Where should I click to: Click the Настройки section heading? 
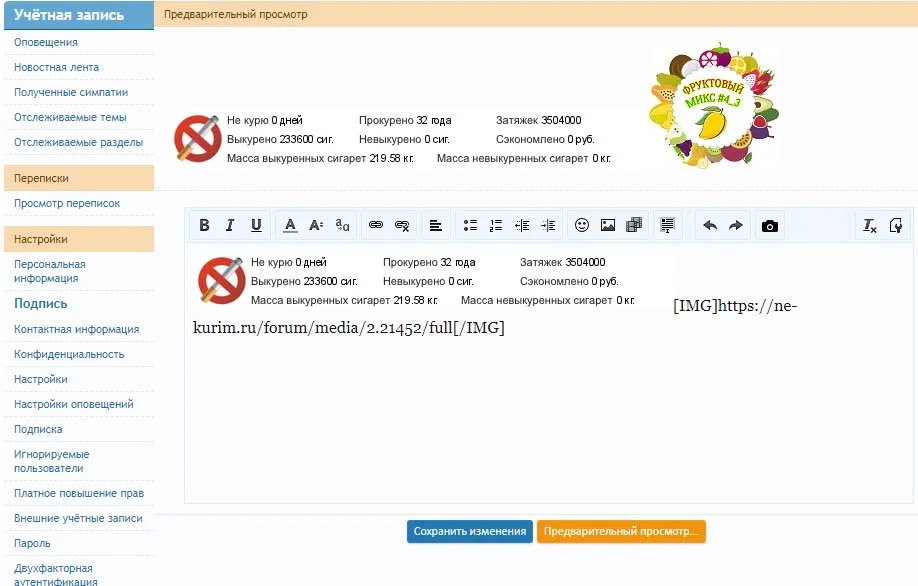(79, 239)
